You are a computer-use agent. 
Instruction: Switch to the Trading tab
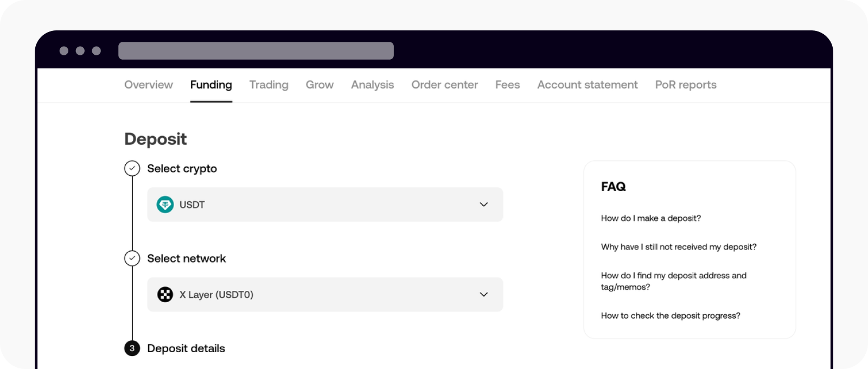click(x=269, y=85)
